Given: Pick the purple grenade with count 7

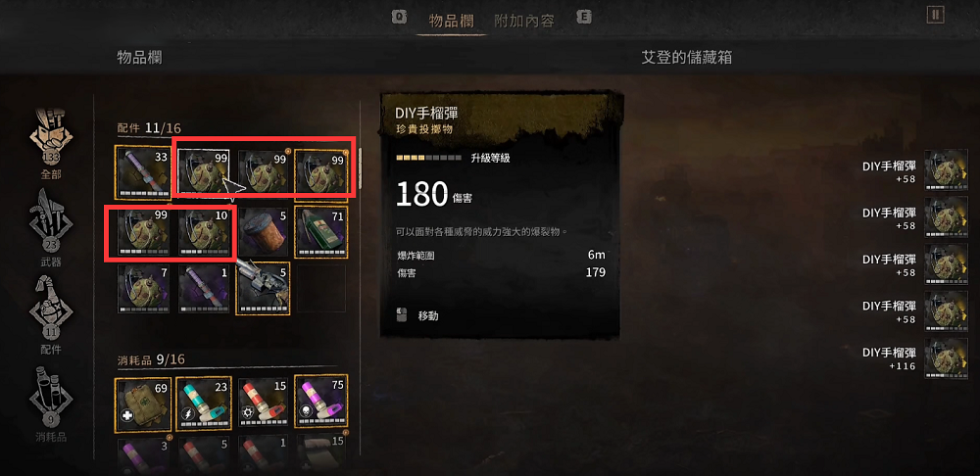Looking at the screenshot, I should pos(142,288).
